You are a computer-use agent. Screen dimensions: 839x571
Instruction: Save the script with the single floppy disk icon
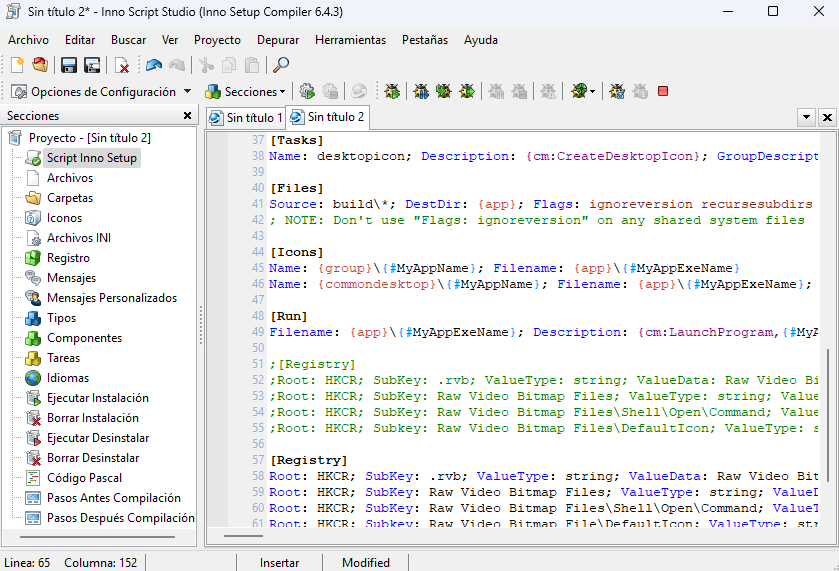pos(68,65)
